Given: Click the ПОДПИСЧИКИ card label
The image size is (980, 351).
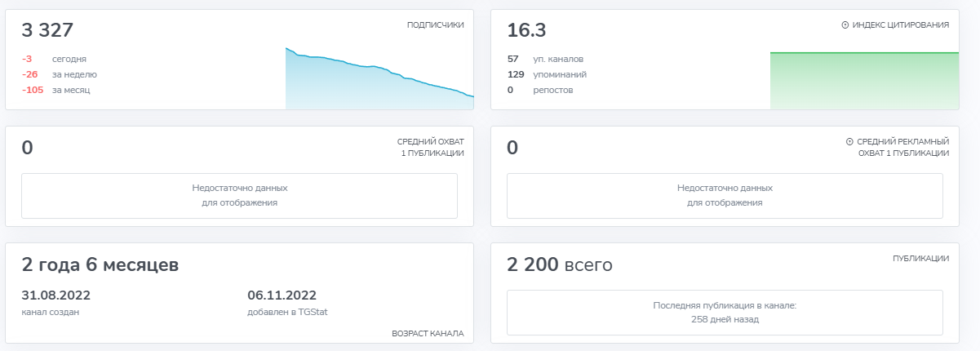Looking at the screenshot, I should tap(435, 25).
